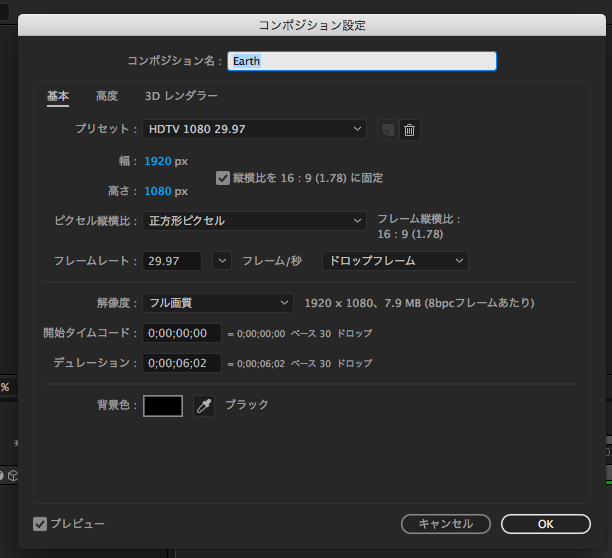
Task: Click the ブラック background color label
Action: pyautogui.click(x=247, y=405)
